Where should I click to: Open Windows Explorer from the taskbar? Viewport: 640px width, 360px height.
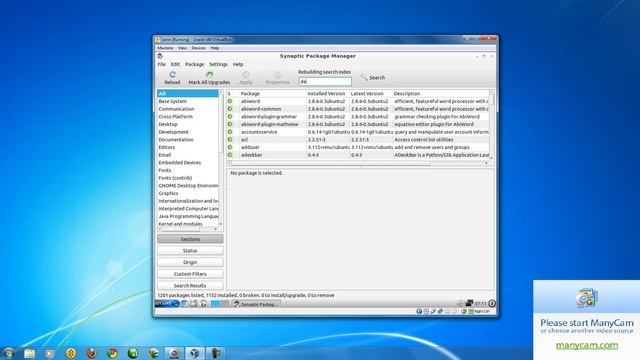(29, 353)
